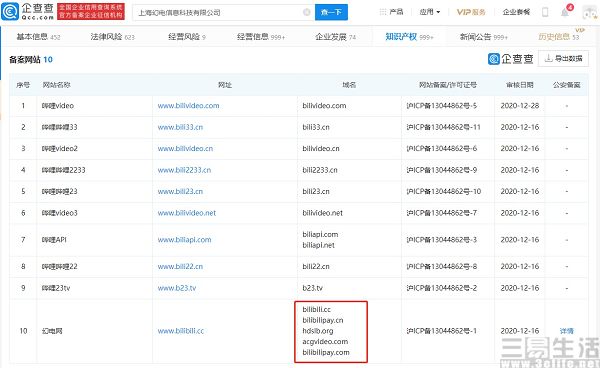The image size is (600, 368).
Task: Select domain text bilibilipay.cn
Action: 323,320
